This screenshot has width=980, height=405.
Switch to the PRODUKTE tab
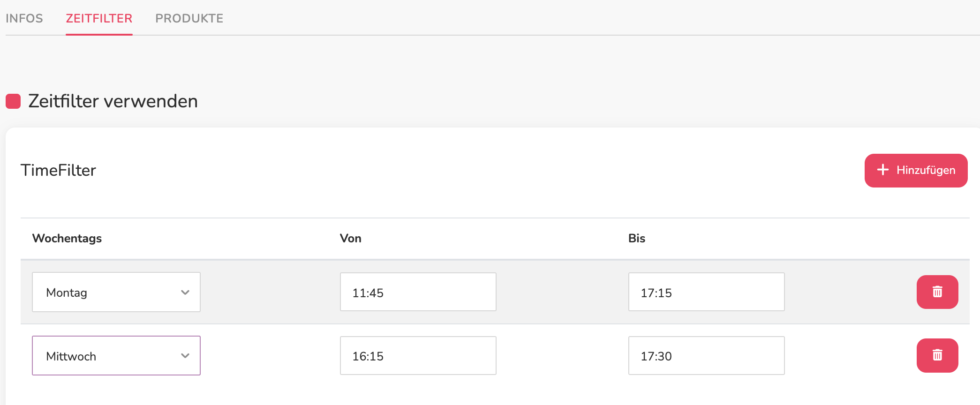point(189,18)
